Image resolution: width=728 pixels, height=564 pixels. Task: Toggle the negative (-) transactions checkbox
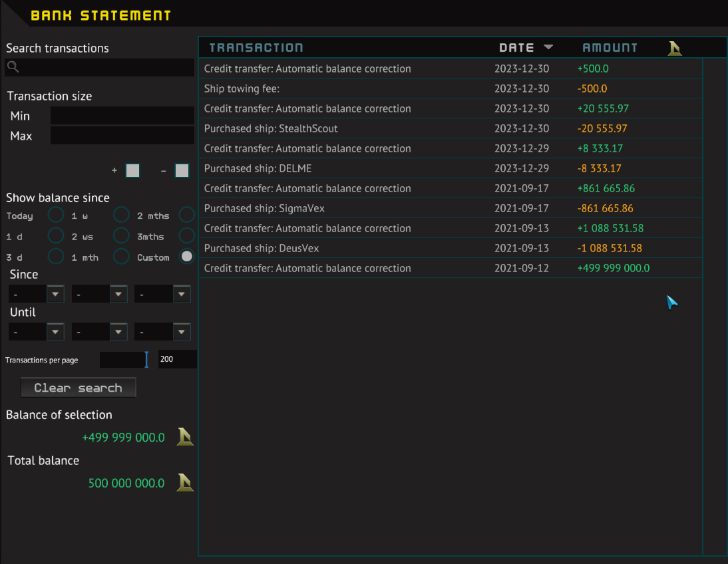(x=182, y=171)
